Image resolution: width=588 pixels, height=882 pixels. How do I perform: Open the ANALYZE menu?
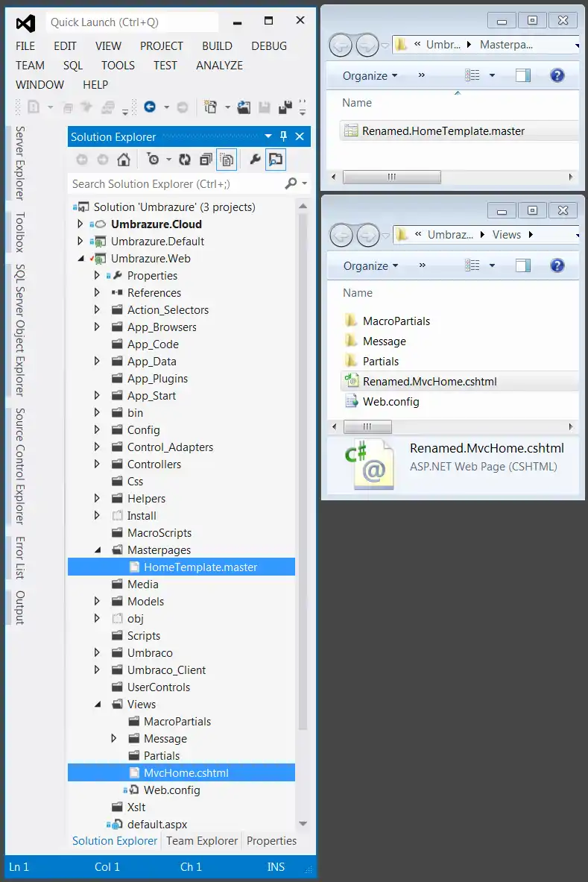219,66
